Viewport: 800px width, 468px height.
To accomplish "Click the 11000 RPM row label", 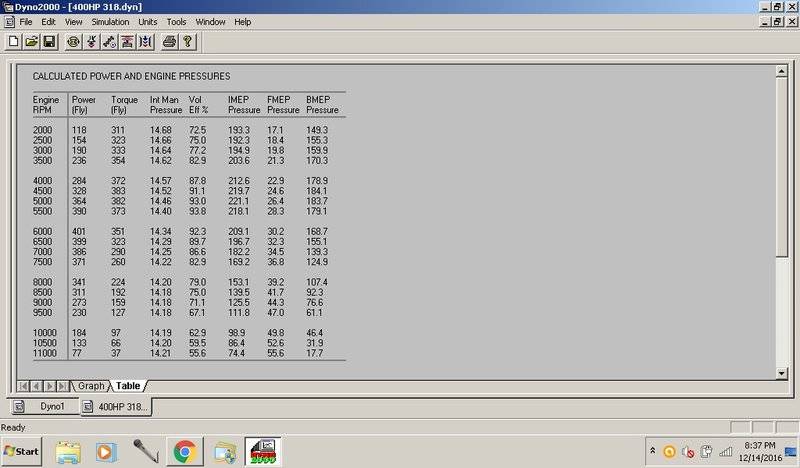I will click(44, 353).
